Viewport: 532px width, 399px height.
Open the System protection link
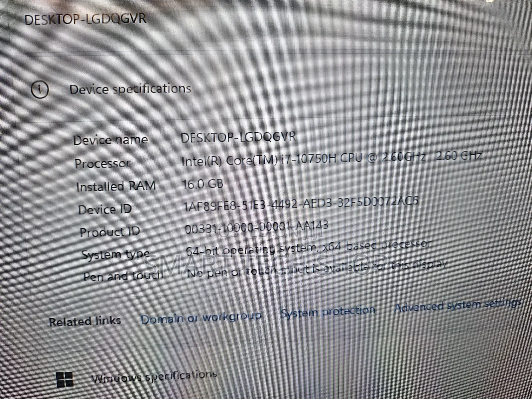point(328,312)
